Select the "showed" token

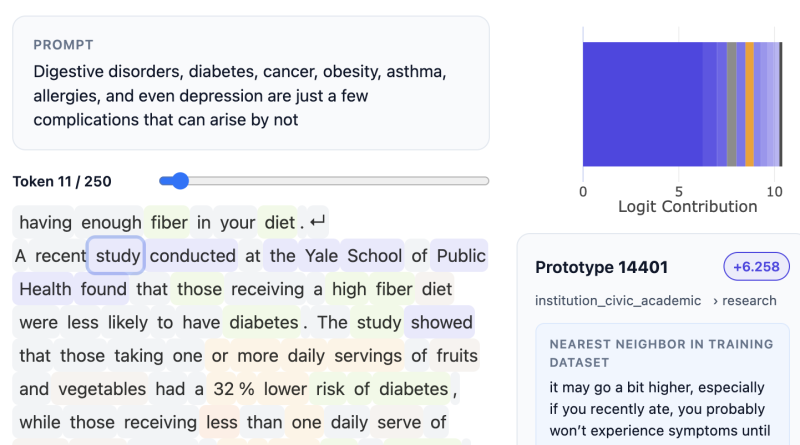point(441,323)
